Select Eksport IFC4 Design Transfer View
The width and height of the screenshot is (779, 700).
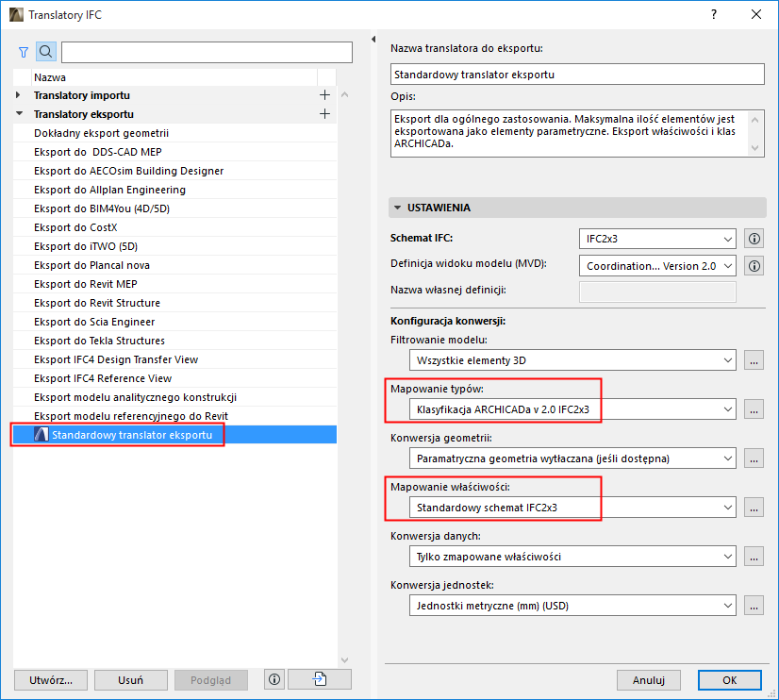[174, 359]
